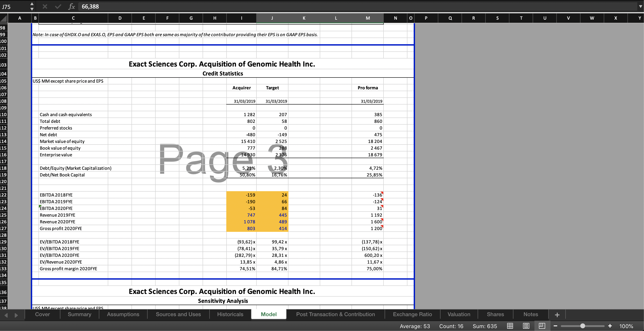Select target Revenue 2020FYE cell 489
Screen dimensions: 644x331
(x=272, y=222)
